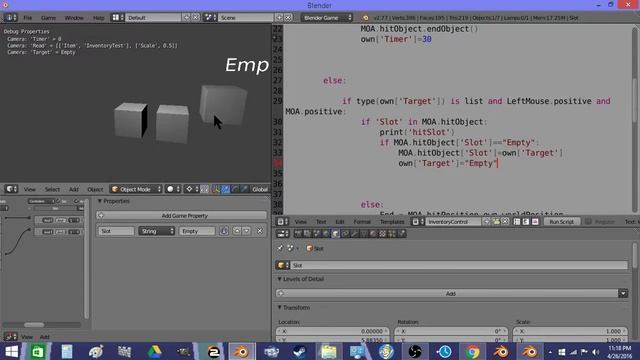Edit the InventoryControl text name field
Viewport: 640px width, 360px height.
tap(453, 222)
